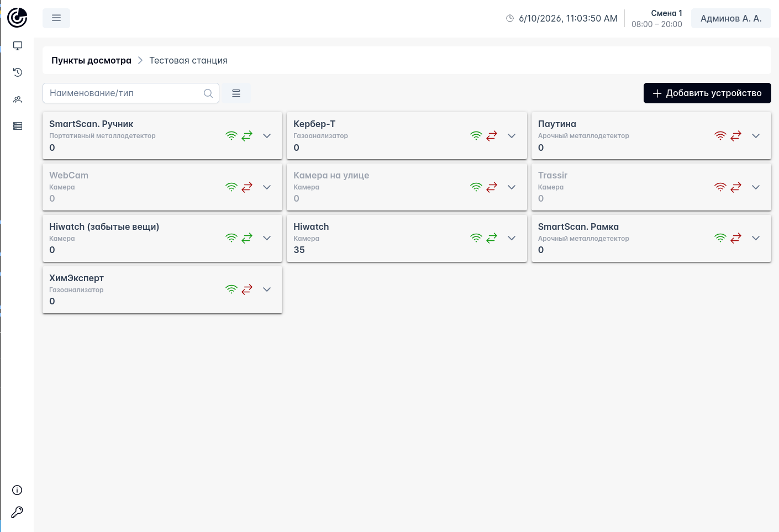Open the monitor section in sidebar

coord(18,46)
